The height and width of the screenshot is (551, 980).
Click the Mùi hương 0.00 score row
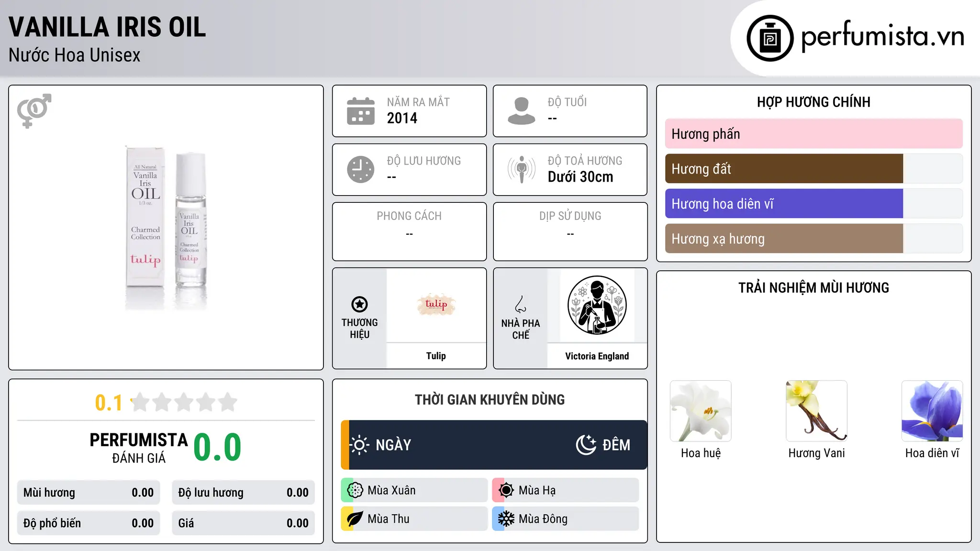point(89,493)
